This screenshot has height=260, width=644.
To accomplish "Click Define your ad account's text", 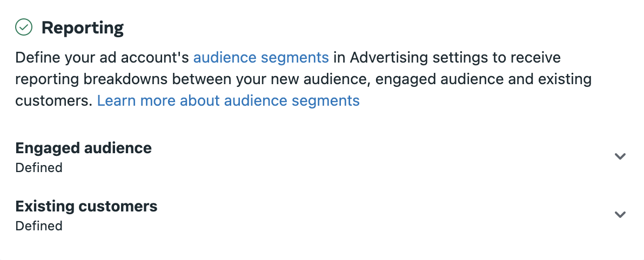I will pos(102,58).
